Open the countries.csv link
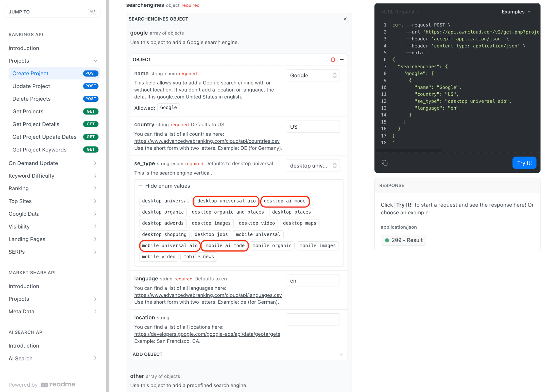This screenshot has width=548, height=392. click(207, 141)
